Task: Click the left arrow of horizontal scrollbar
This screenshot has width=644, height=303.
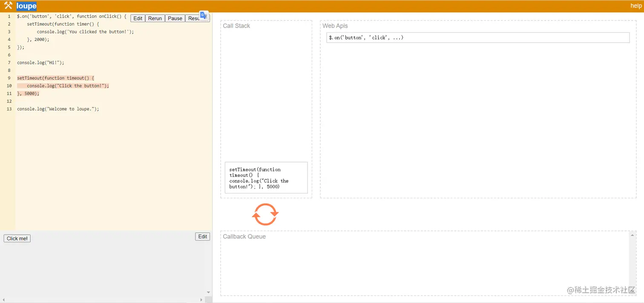Action: [3, 300]
